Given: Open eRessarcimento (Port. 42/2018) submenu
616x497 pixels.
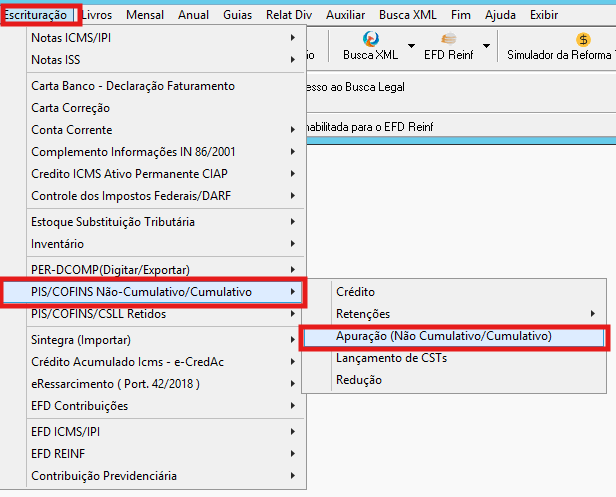Looking at the screenshot, I should pyautogui.click(x=165, y=383).
